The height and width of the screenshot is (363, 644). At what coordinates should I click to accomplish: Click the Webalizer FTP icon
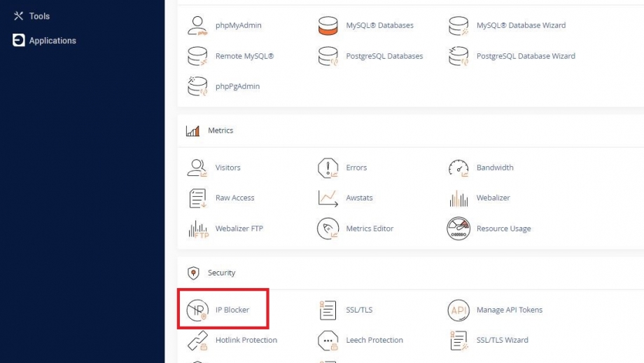[x=198, y=229]
